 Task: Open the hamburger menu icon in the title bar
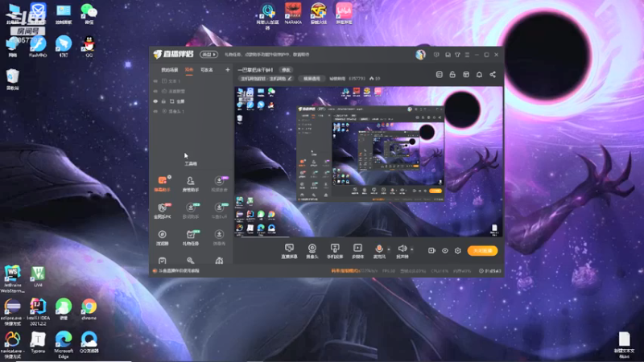click(467, 55)
